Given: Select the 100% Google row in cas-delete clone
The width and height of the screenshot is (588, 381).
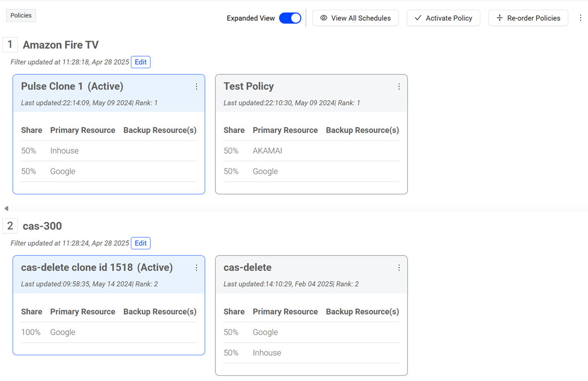Looking at the screenshot, I should 63,332.
